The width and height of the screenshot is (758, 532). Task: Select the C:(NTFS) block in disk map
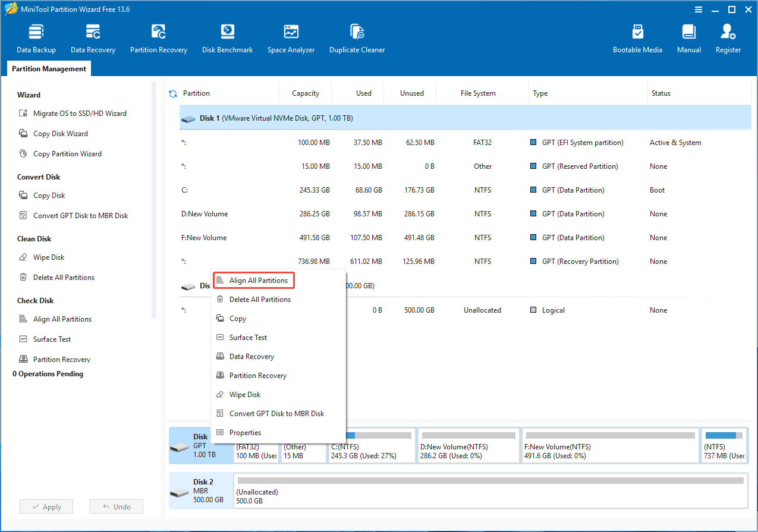pos(372,446)
